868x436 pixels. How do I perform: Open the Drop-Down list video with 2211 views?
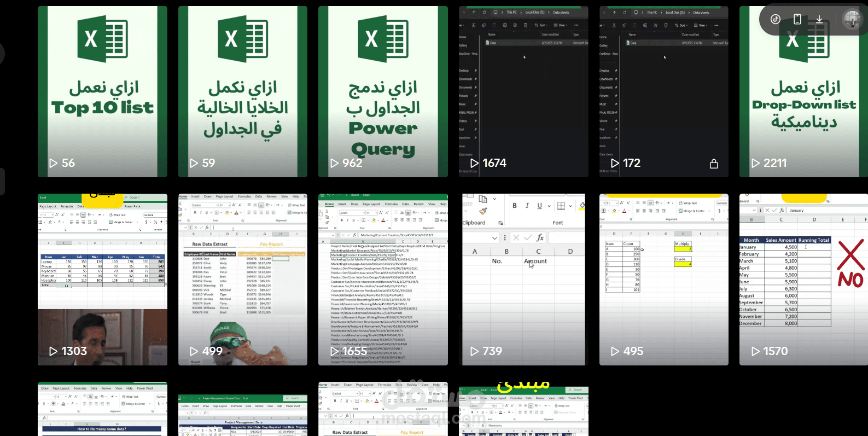pyautogui.click(x=803, y=91)
